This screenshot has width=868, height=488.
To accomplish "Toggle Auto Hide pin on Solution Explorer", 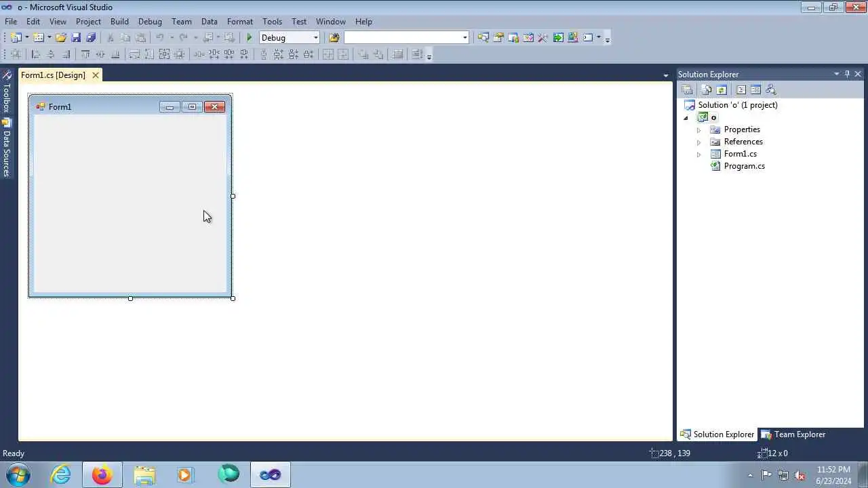I will (x=847, y=74).
